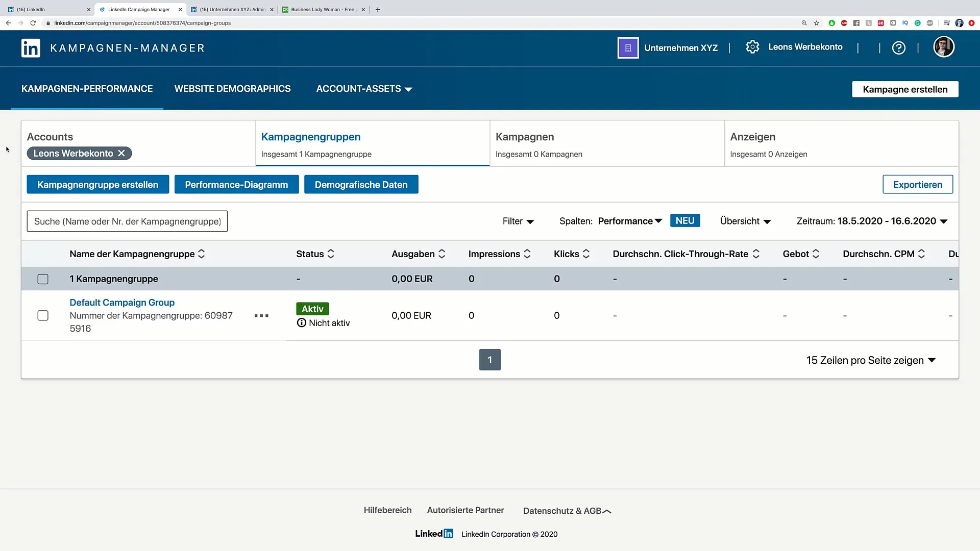Image resolution: width=980 pixels, height=551 pixels.
Task: Open the Hilfebereich footer link
Action: [387, 510]
